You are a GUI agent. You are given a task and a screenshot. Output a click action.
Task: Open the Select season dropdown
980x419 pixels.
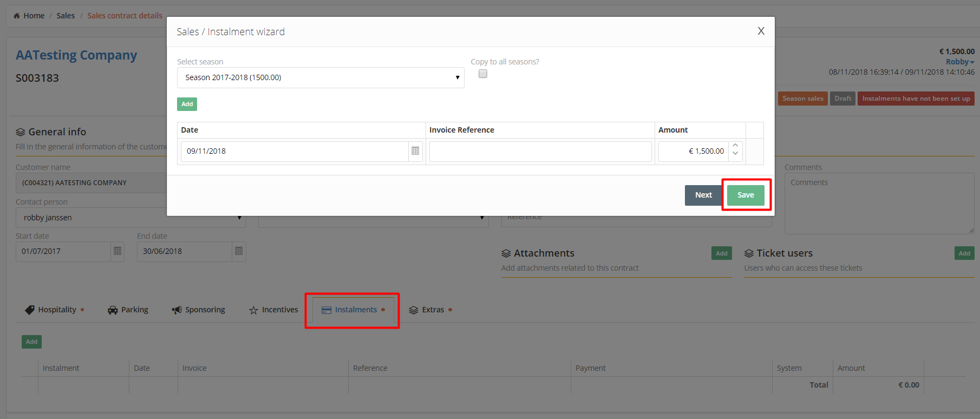pos(321,77)
